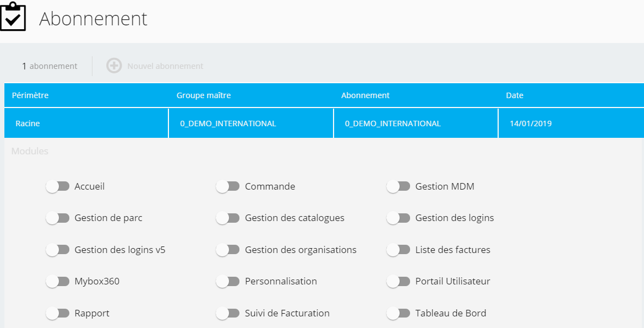
Task: Click the plus icon for Nouvel abonnement
Action: point(114,66)
